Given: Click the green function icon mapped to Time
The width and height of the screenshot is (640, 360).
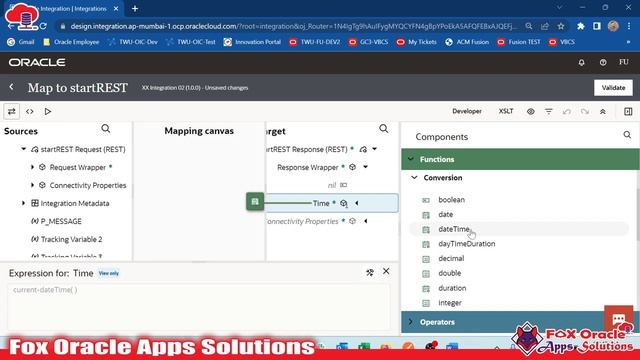Looking at the screenshot, I should pos(255,202).
